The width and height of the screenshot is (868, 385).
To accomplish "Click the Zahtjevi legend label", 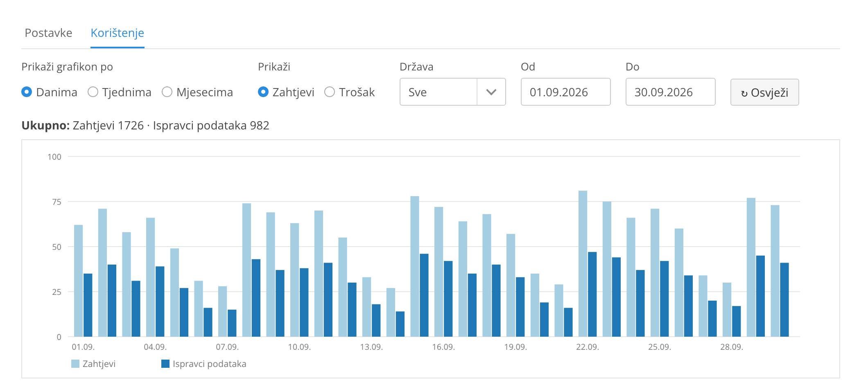I will (x=99, y=364).
